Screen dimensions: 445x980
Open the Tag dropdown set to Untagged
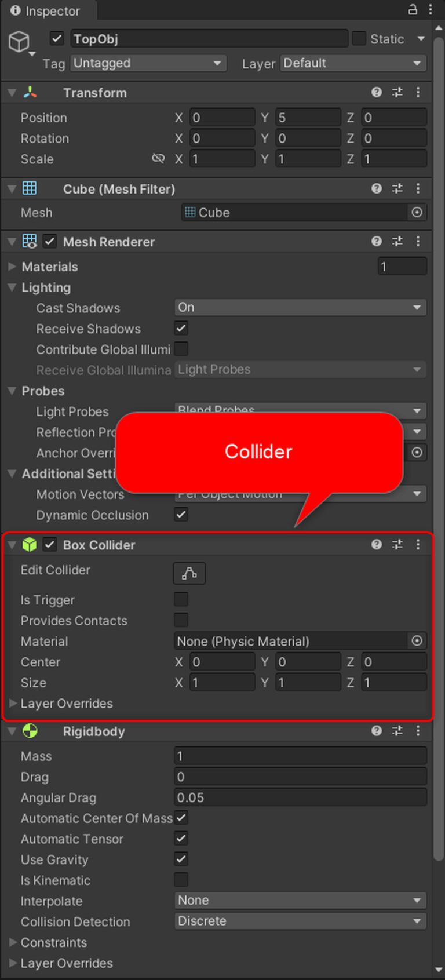click(148, 64)
